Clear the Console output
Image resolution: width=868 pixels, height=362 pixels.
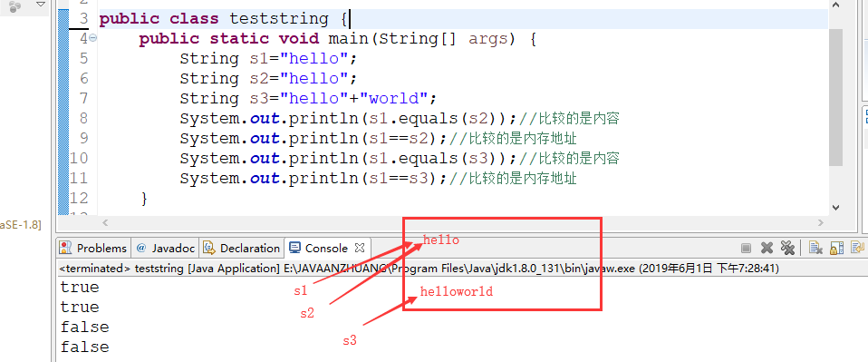[815, 248]
